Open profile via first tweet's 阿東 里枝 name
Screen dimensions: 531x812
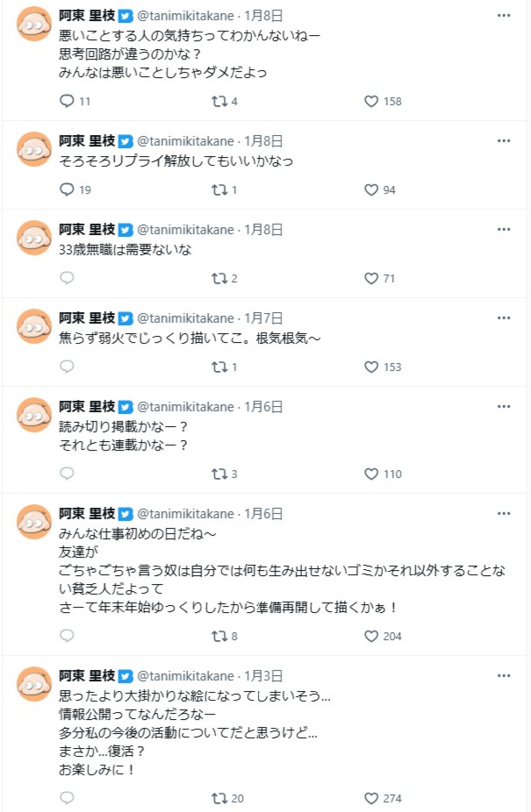click(x=86, y=16)
